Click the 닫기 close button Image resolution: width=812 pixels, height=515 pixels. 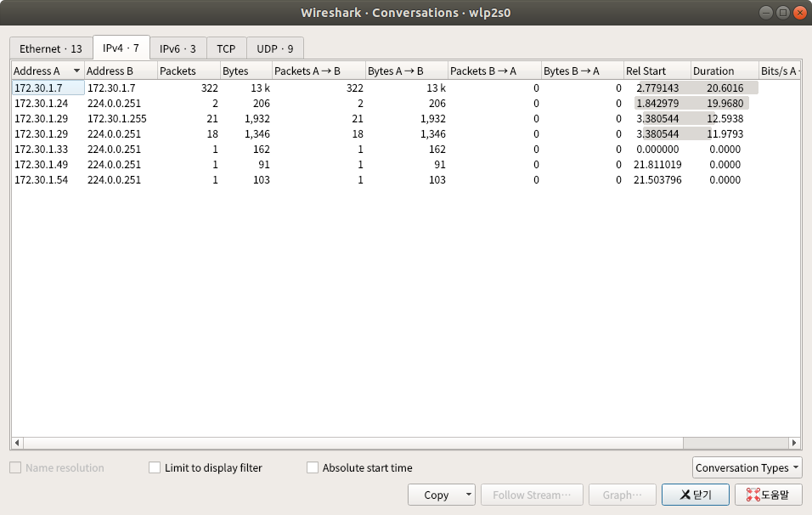(x=696, y=495)
